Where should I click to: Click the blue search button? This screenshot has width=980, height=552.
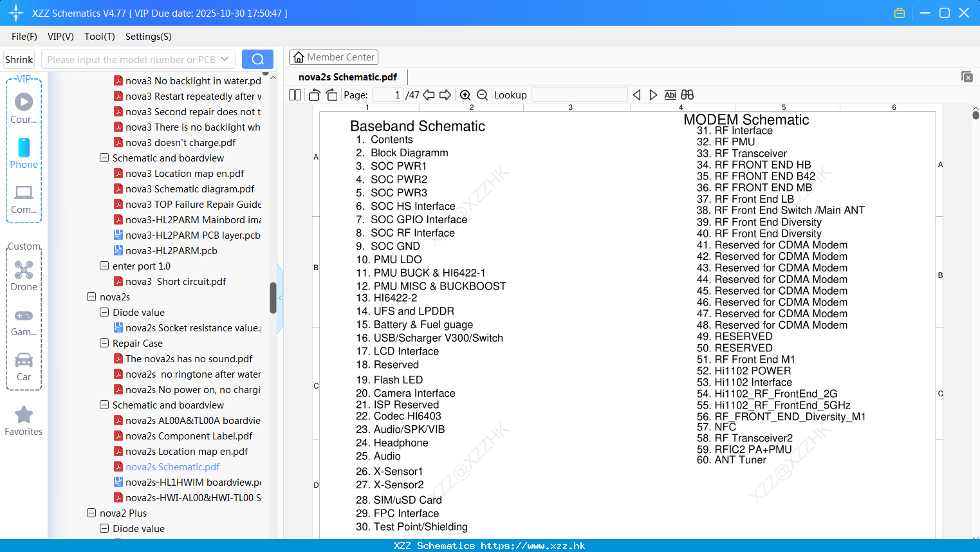(x=257, y=59)
